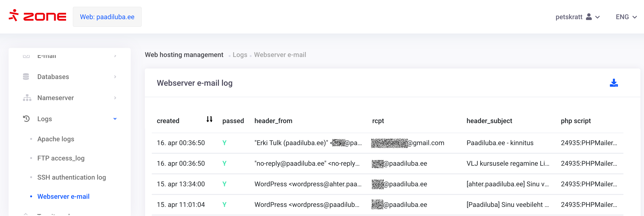The image size is (644, 216).
Task: Click Web hosting management breadcrumb
Action: pyautogui.click(x=184, y=55)
